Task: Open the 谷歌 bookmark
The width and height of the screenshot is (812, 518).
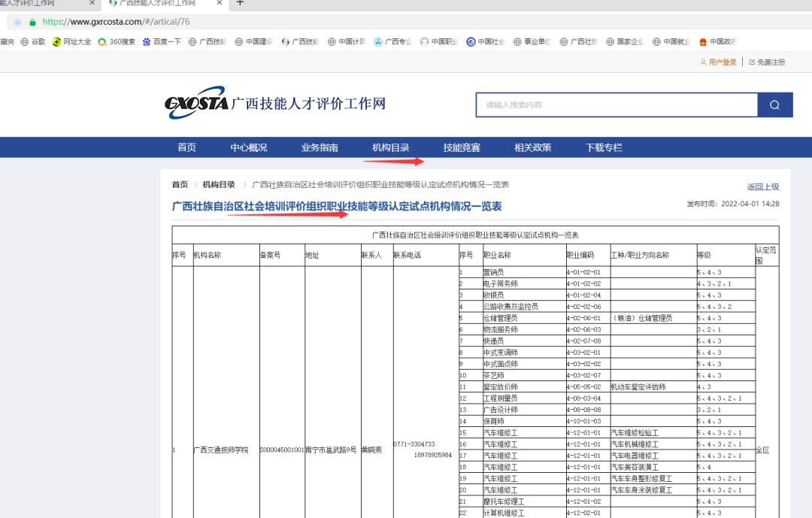Action: coord(33,42)
